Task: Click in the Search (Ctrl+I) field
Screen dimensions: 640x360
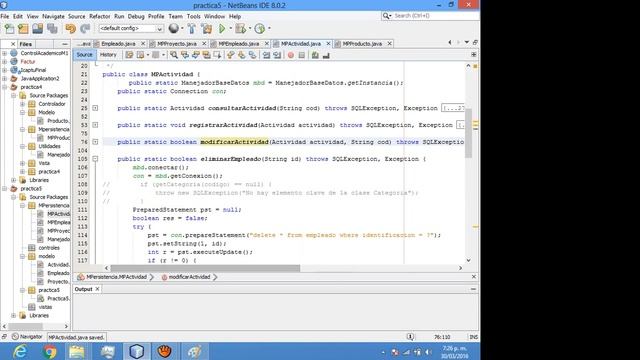Action: click(x=430, y=16)
